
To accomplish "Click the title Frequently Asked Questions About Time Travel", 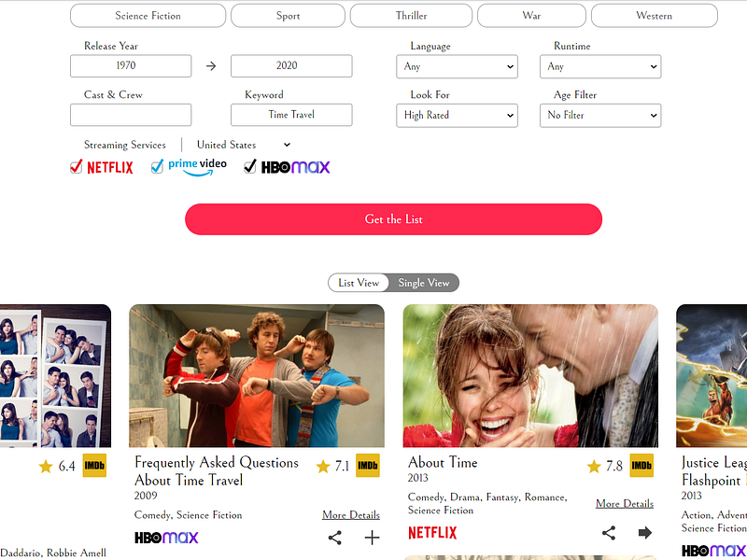I will (x=217, y=471).
